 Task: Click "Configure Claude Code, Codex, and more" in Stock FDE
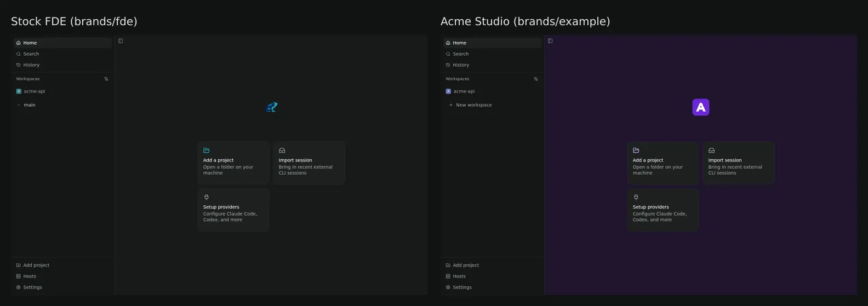(x=230, y=217)
